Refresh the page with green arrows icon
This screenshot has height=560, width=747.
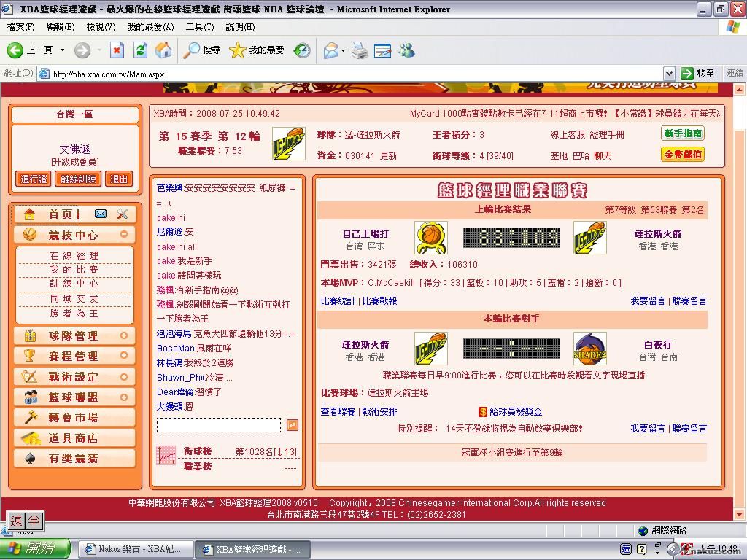140,50
